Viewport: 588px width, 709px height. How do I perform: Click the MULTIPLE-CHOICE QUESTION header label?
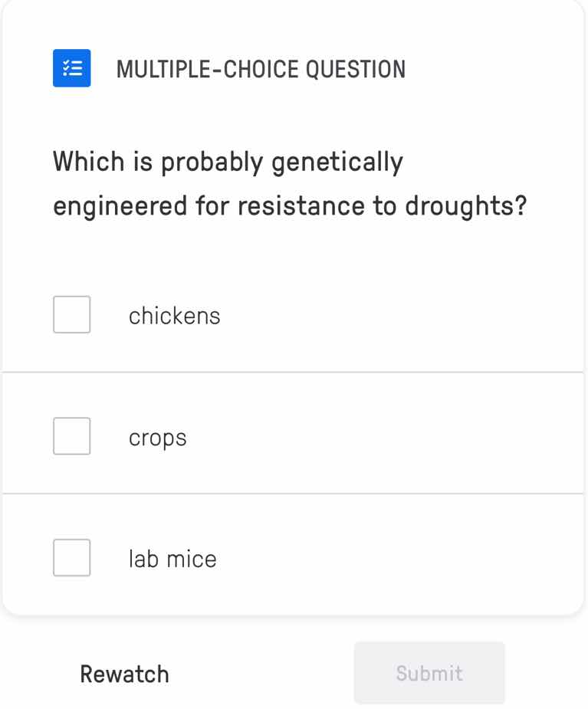point(261,68)
